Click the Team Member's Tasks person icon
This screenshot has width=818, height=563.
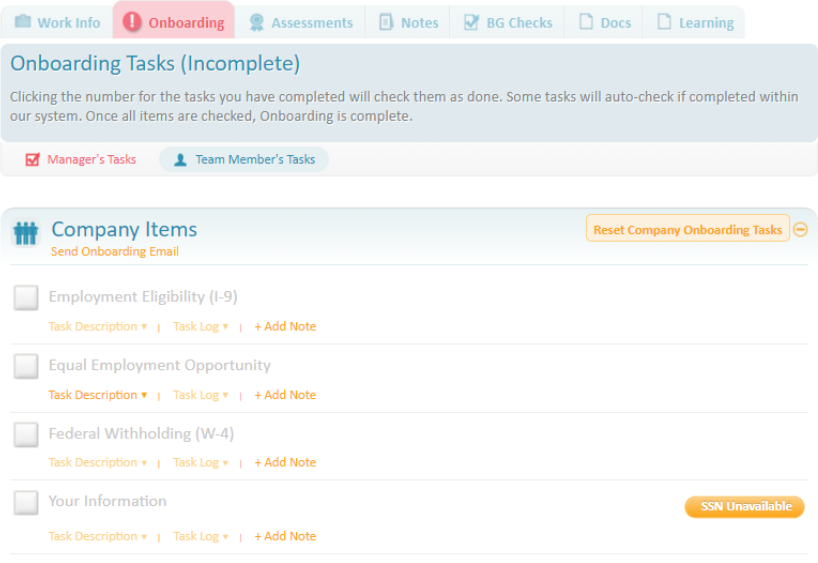click(180, 160)
